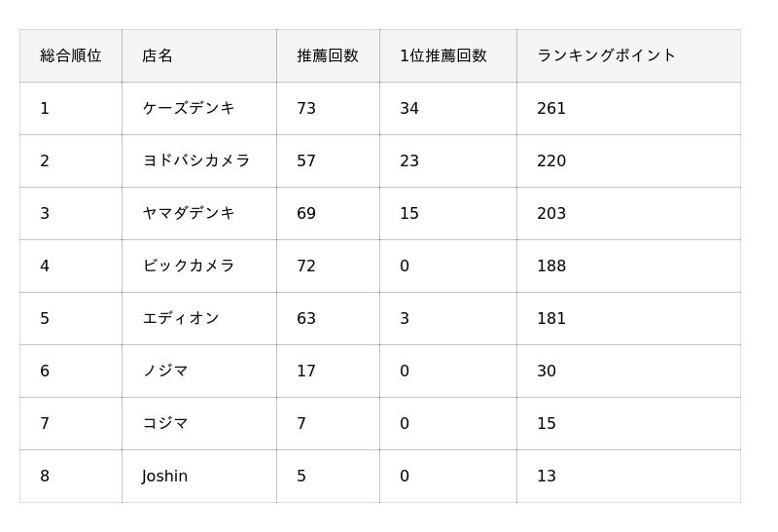This screenshot has height=532, width=778.
Task: Click the first-place count 34 cell
Action: (x=448, y=108)
